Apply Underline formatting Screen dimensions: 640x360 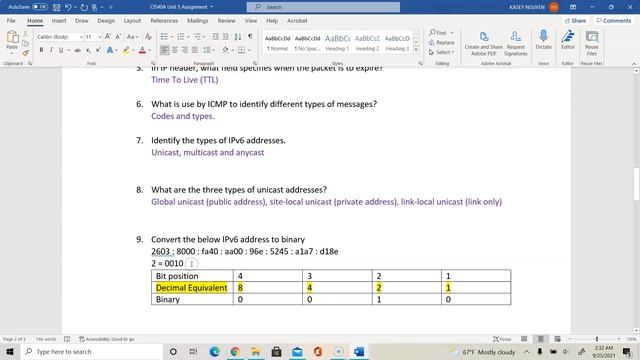click(61, 50)
